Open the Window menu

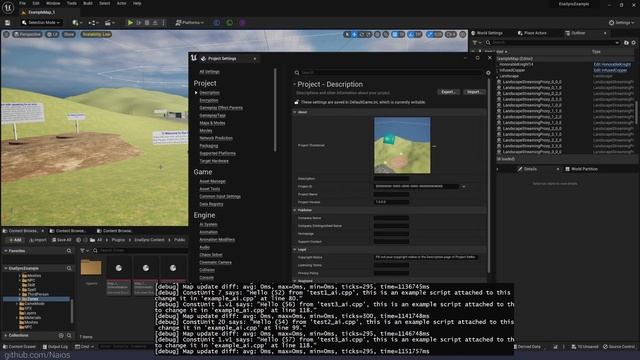click(x=53, y=3)
